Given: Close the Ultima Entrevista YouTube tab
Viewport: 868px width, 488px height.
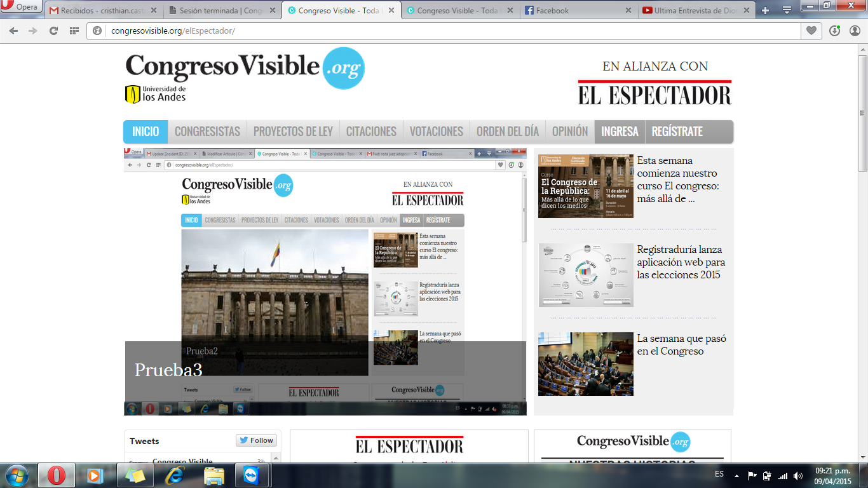Looking at the screenshot, I should 747,10.
